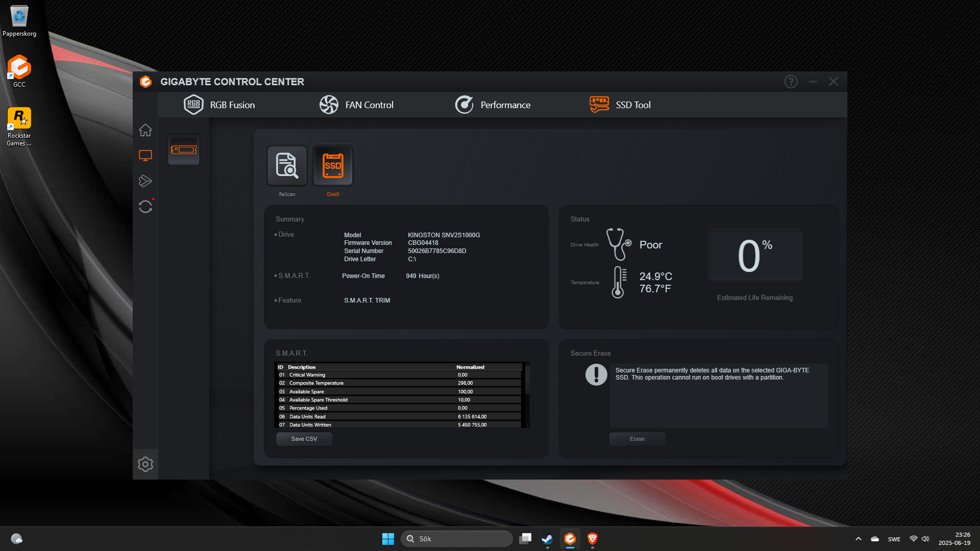Click the Normalized column header
This screenshot has width=980, height=551.
click(470, 367)
